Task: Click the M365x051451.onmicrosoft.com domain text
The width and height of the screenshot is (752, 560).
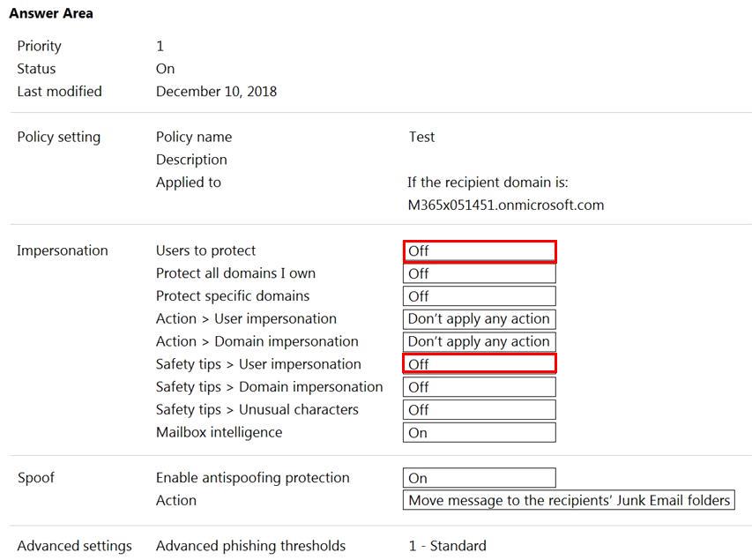Action: [x=505, y=205]
